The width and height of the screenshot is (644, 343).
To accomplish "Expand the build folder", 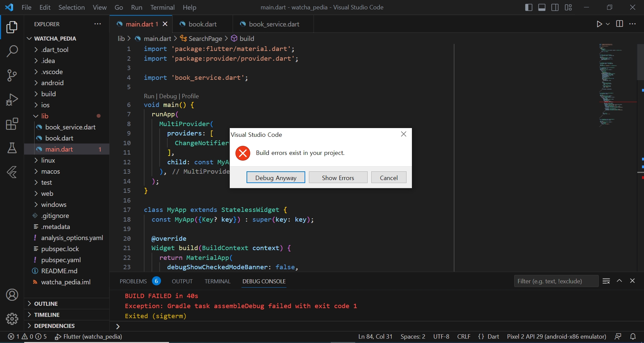I will pyautogui.click(x=67, y=94).
